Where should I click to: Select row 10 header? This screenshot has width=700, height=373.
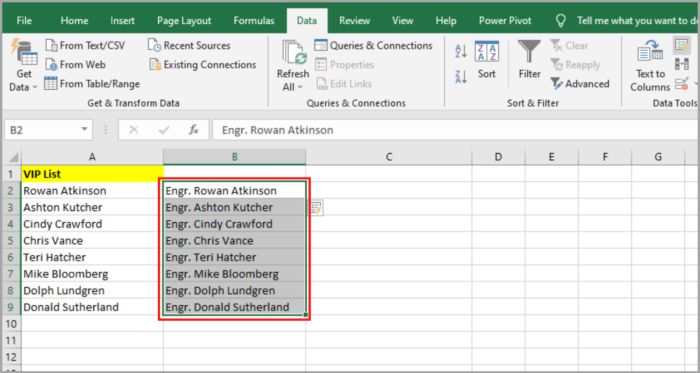click(x=12, y=323)
